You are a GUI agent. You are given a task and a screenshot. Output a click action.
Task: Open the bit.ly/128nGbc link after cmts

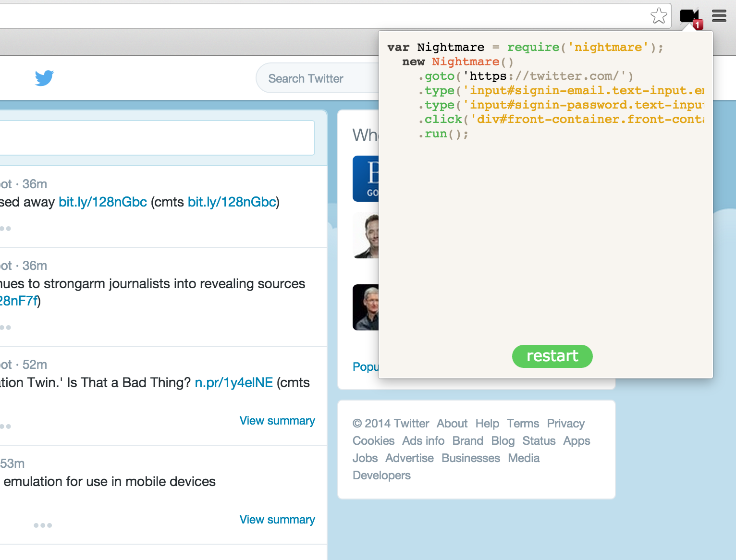(232, 202)
